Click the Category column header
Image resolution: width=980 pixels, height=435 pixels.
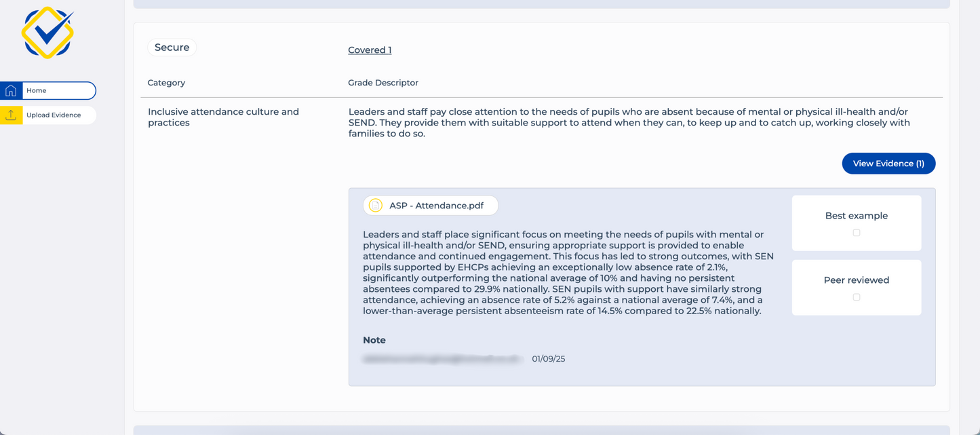[166, 82]
